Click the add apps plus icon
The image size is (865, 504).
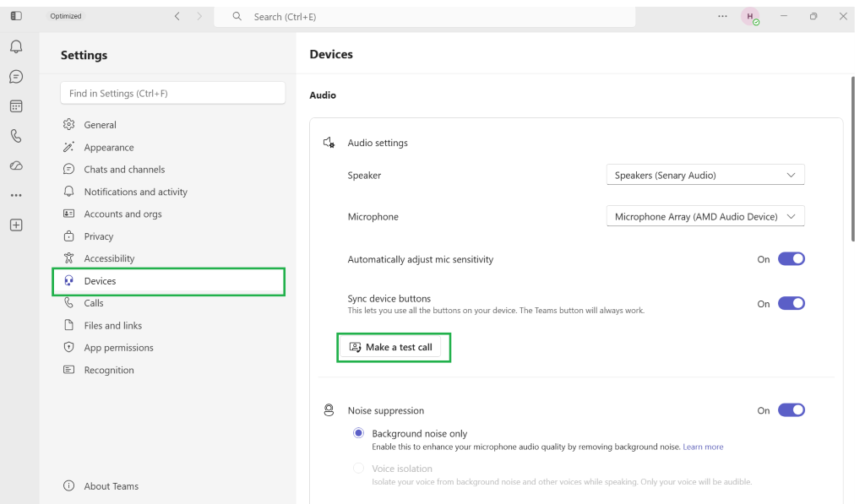[x=16, y=225]
